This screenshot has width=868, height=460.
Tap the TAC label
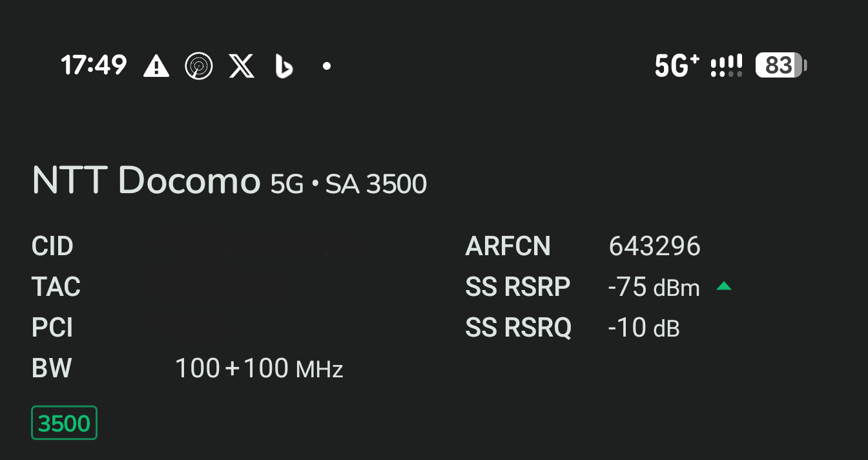click(x=56, y=287)
